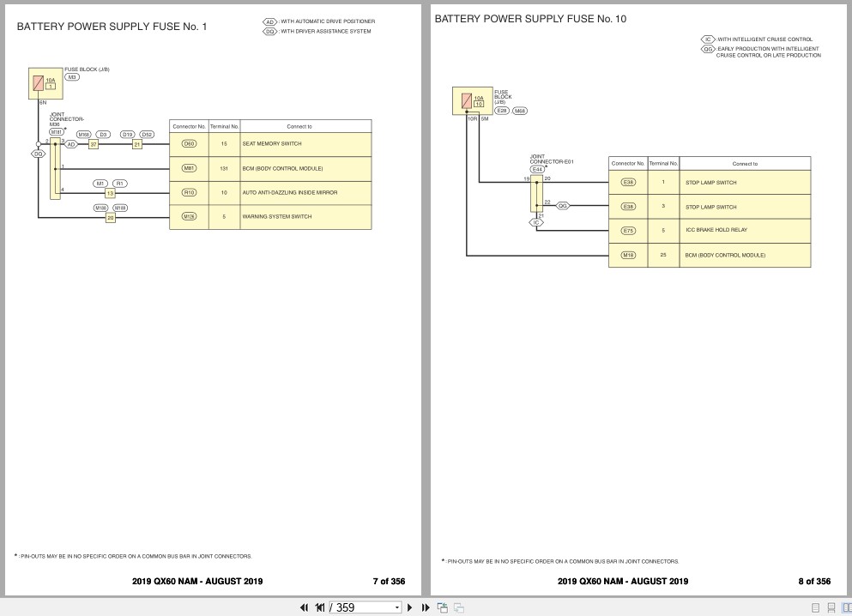Go forward to the next view

coord(459,607)
